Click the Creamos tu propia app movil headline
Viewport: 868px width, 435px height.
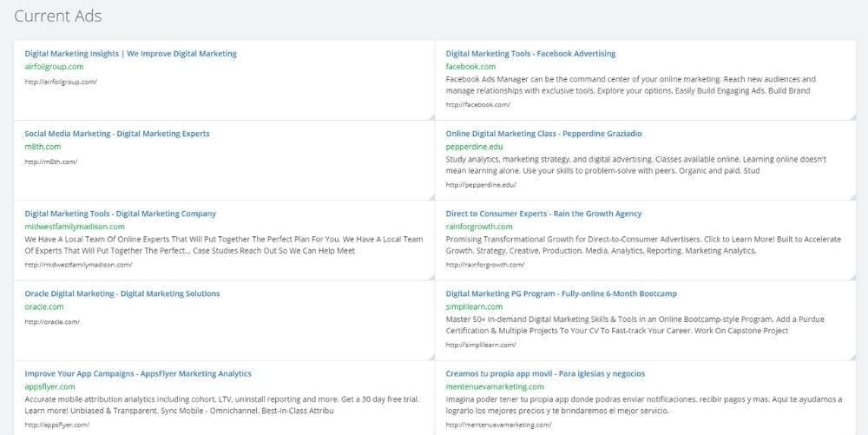point(545,373)
